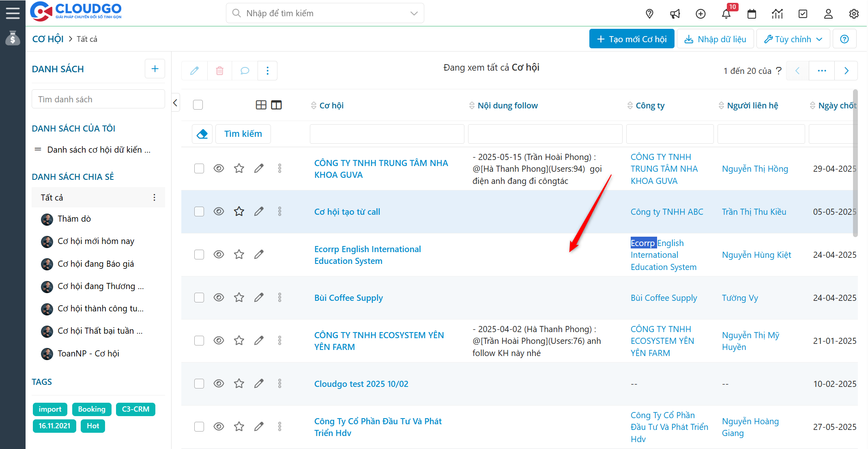Open global search box dropdown arrow

pos(414,13)
